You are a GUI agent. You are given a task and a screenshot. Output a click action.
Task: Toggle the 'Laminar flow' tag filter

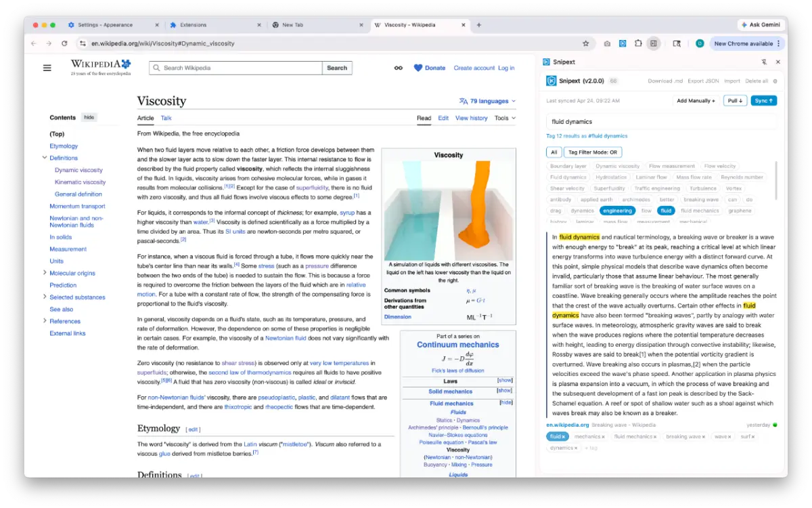(x=651, y=177)
